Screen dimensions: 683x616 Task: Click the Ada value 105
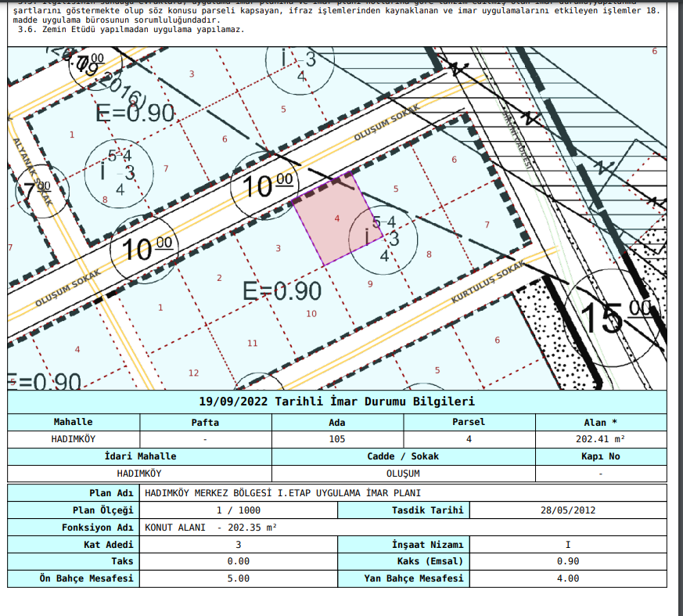coord(337,439)
